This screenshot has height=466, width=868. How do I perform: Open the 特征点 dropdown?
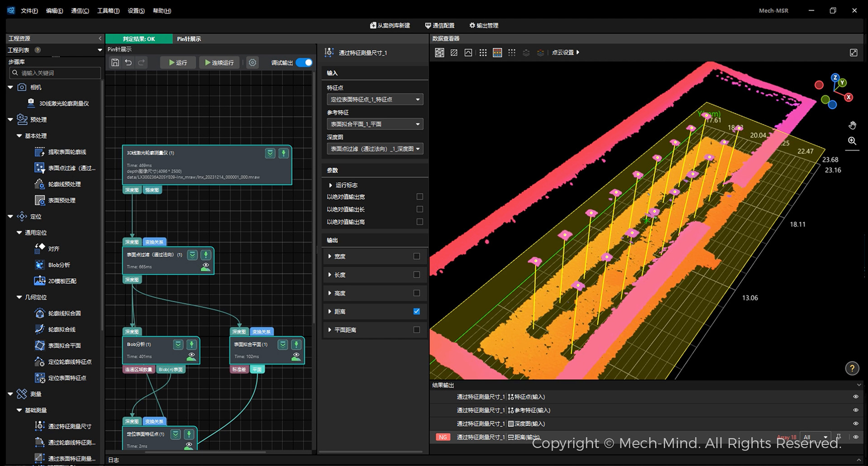[375, 100]
